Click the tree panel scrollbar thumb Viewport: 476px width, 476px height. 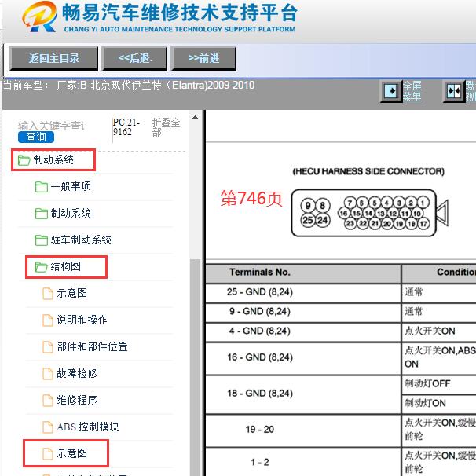(196, 368)
